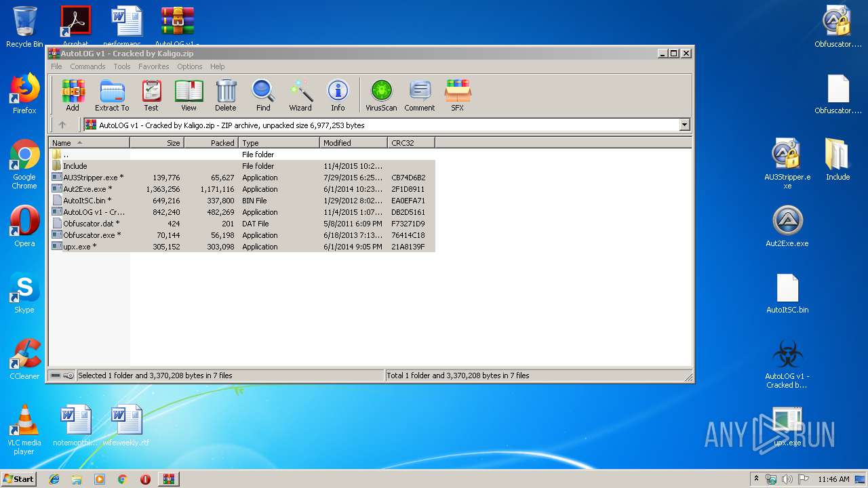Viewport: 868px width, 488px height.
Task: Click the volume speaker tray icon
Action: pyautogui.click(x=788, y=479)
